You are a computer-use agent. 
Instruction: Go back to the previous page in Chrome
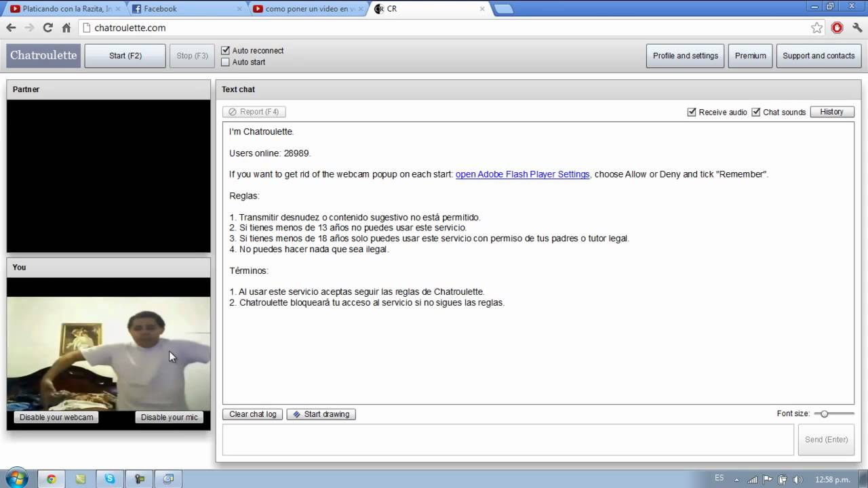coord(11,28)
